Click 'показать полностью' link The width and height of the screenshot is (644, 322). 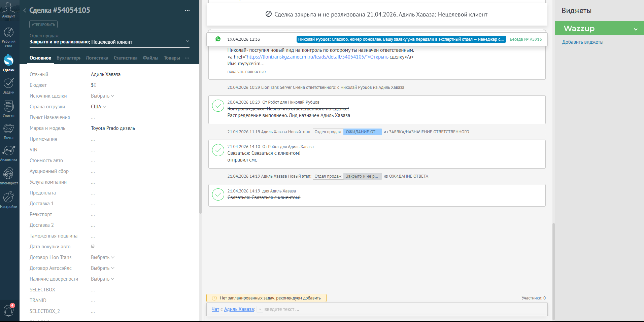click(246, 72)
